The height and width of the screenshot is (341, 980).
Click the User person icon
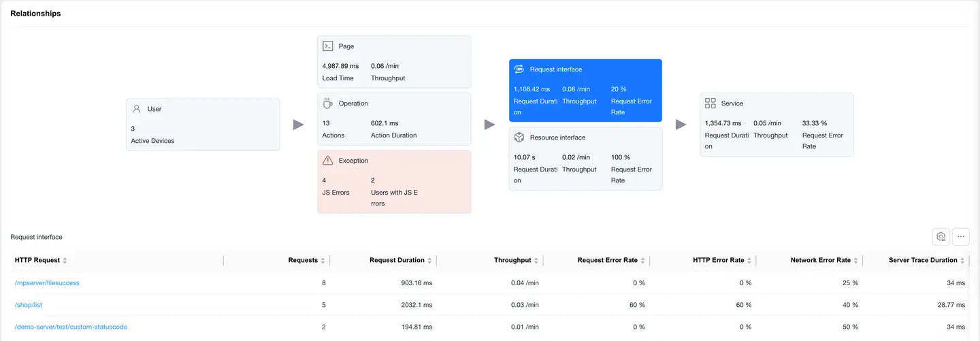[x=137, y=109]
